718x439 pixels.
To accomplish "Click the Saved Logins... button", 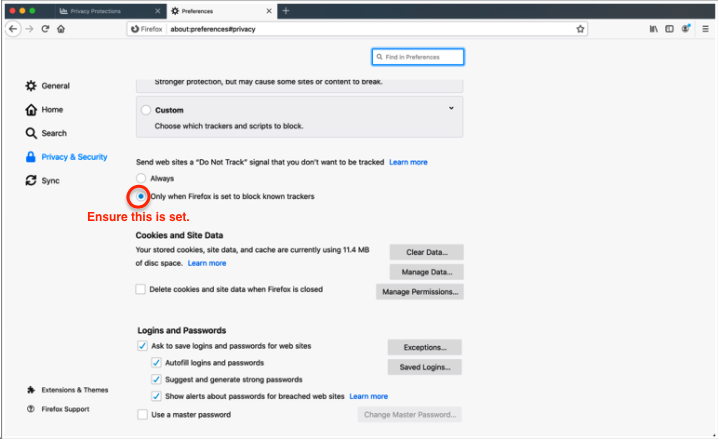I will [424, 367].
